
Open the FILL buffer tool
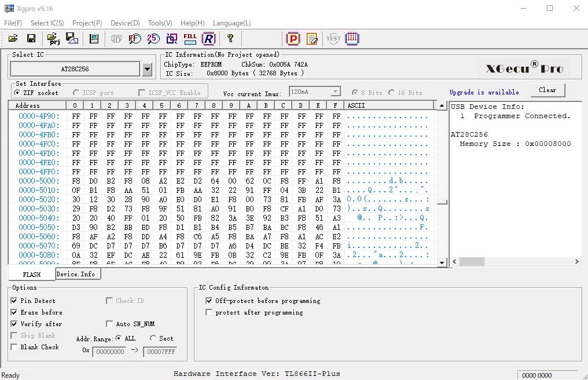190,38
